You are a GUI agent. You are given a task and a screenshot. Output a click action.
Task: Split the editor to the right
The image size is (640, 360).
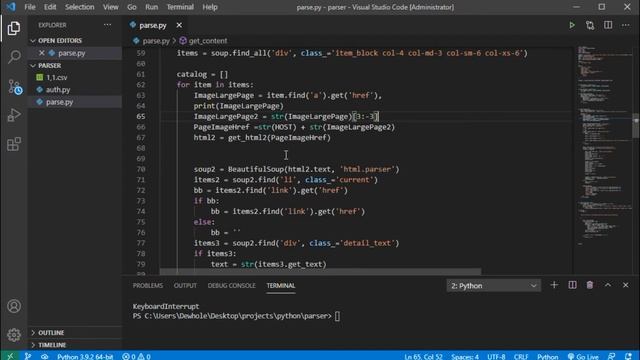608,25
